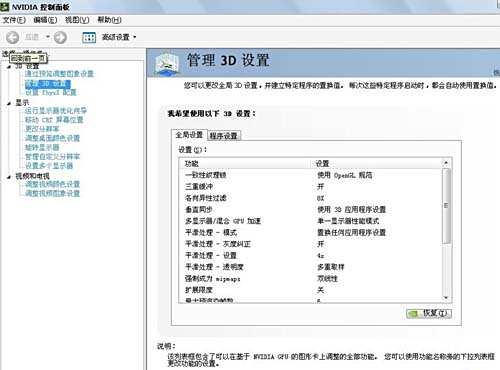Click scroll-down arrow of settings list
Image resolution: width=500 pixels, height=370 pixels.
(446, 297)
